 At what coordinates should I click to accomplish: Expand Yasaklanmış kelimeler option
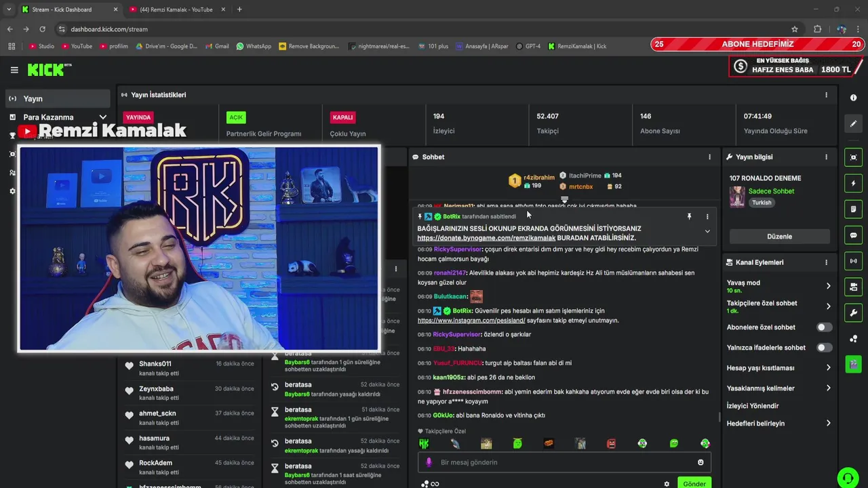tap(828, 388)
